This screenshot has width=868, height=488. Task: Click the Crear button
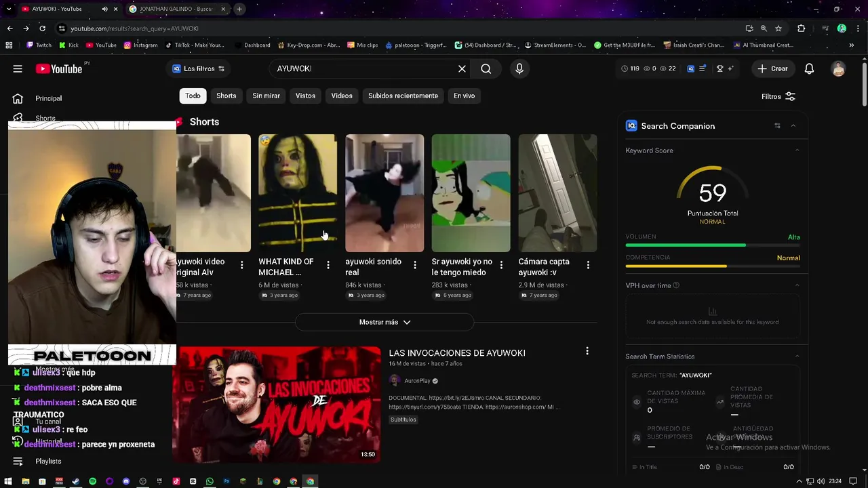[772, 68]
